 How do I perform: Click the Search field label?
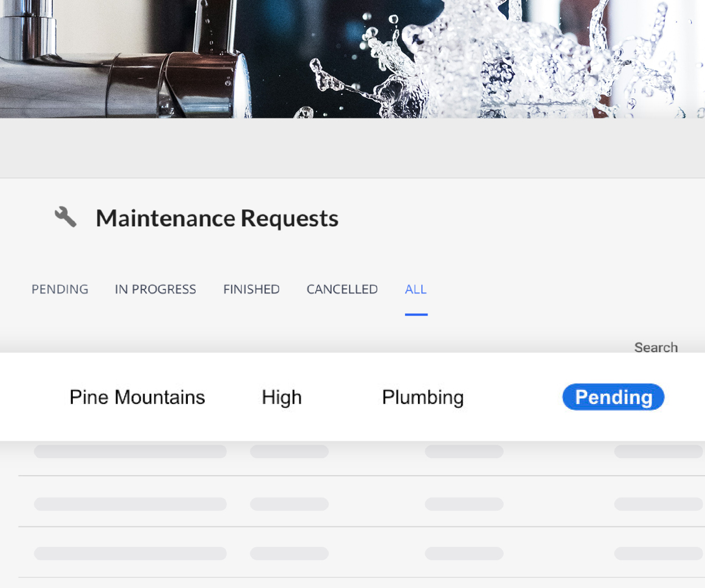655,346
